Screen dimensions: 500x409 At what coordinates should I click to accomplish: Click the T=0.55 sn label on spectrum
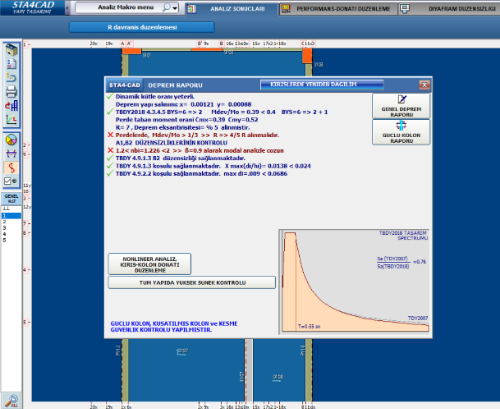309,326
